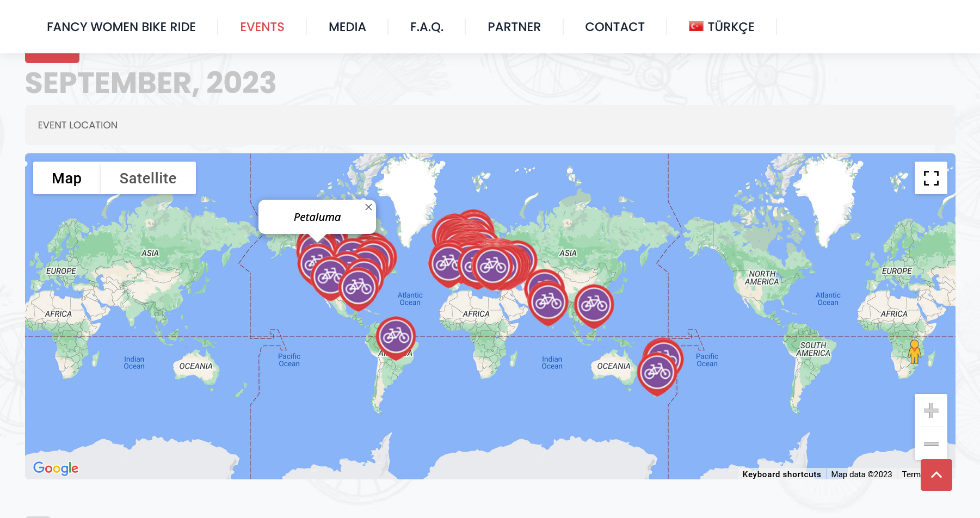980x518 pixels.
Task: Click the bike marker over South America
Action: [396, 337]
